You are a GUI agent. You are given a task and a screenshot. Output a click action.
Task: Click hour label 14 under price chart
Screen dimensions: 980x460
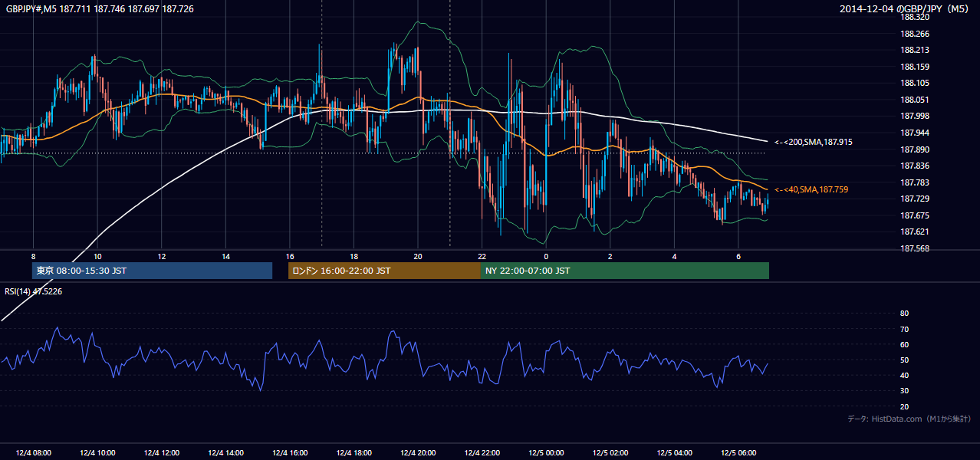pyautogui.click(x=225, y=256)
